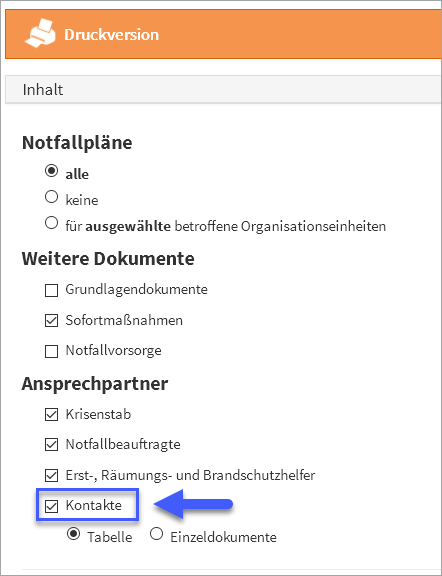
Task: Click the Grundlagendokumente label text
Action: (x=137, y=289)
